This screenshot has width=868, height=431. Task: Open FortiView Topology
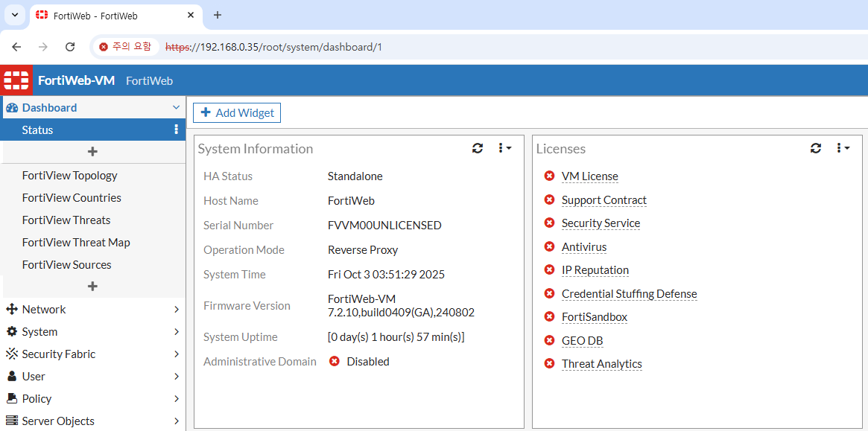coord(70,176)
